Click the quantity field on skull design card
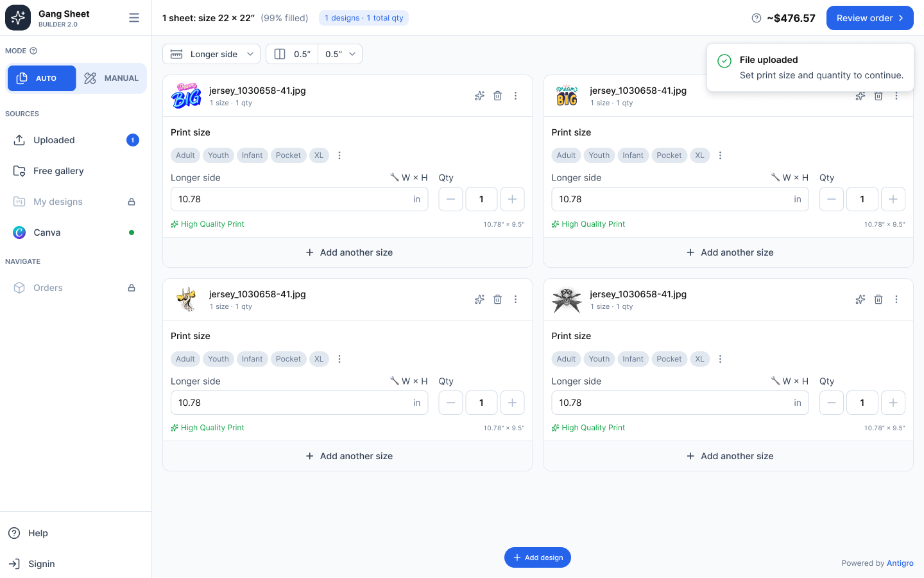 pos(862,403)
